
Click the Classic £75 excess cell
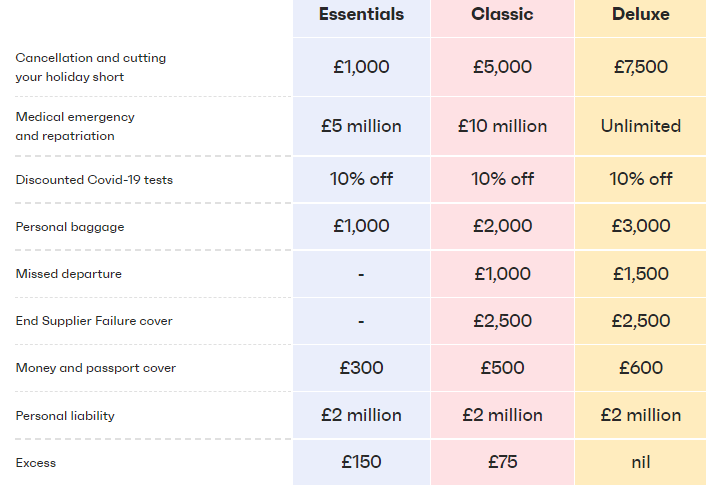(x=502, y=462)
